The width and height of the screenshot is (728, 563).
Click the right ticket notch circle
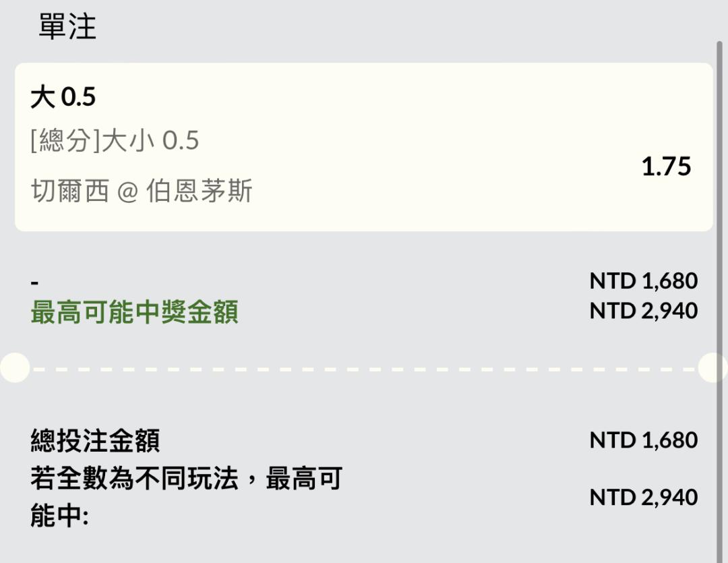pos(712,367)
